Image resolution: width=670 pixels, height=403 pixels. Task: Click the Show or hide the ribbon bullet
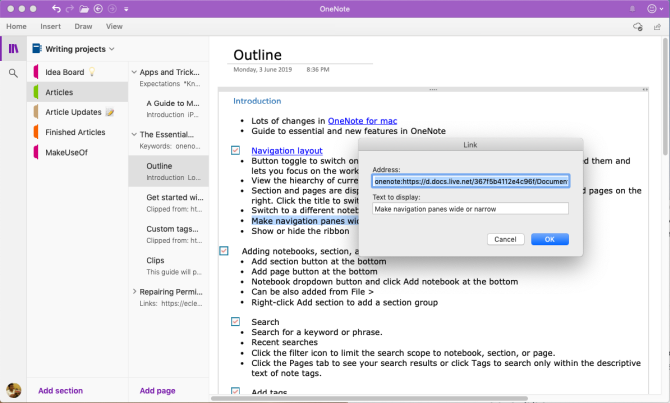(300, 231)
